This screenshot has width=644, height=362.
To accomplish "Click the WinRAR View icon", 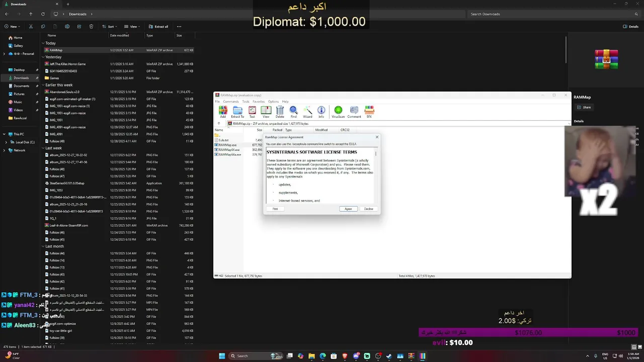I will (266, 112).
